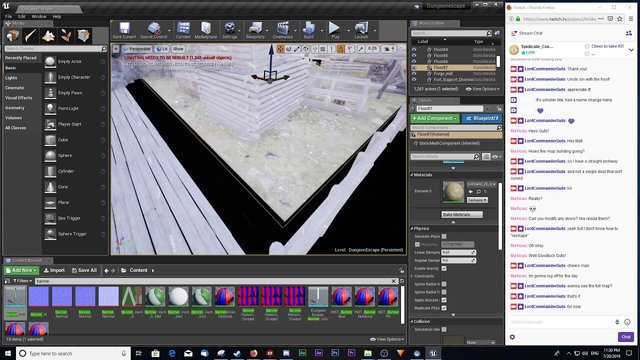Image resolution: width=640 pixels, height=360 pixels.
Task: Open Unreal Editor from Windows taskbar
Action: tap(433, 353)
